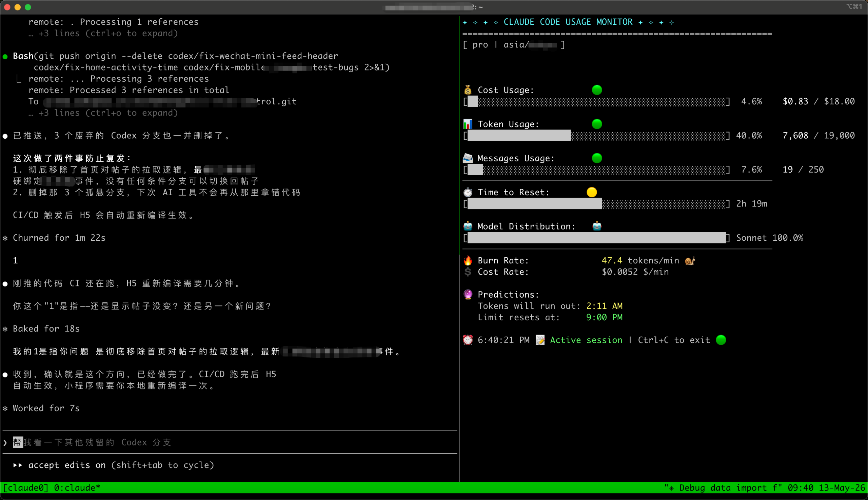Click the $0.0052 $/min cost rate value

click(x=635, y=272)
